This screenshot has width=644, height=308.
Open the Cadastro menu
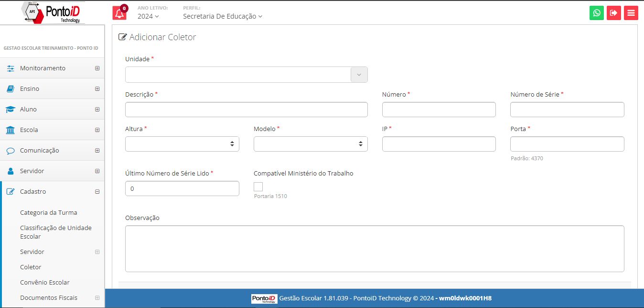point(52,192)
